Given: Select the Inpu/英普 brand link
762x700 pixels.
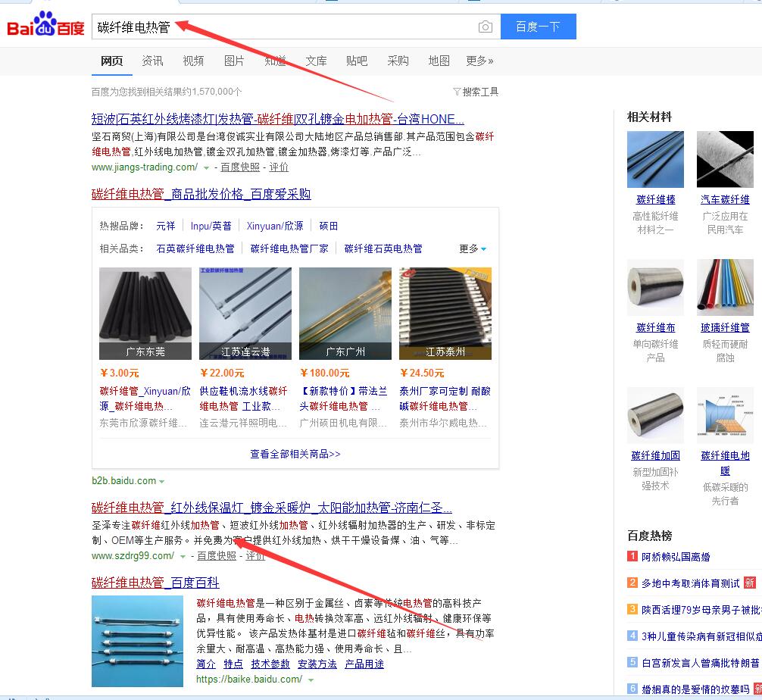Looking at the screenshot, I should tap(211, 226).
